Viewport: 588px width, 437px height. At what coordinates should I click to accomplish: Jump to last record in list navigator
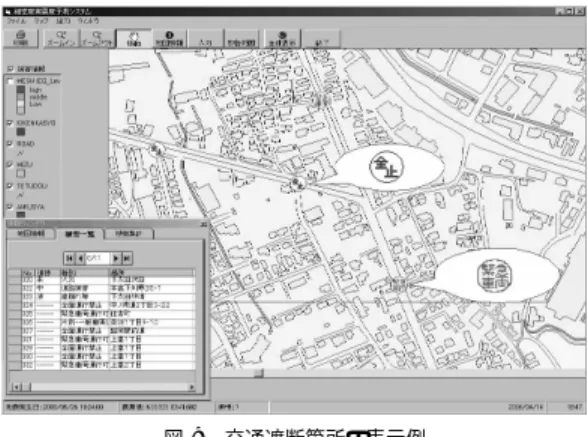[127, 258]
